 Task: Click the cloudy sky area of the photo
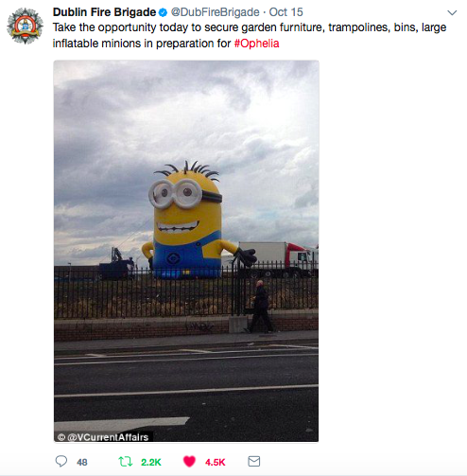click(186, 120)
